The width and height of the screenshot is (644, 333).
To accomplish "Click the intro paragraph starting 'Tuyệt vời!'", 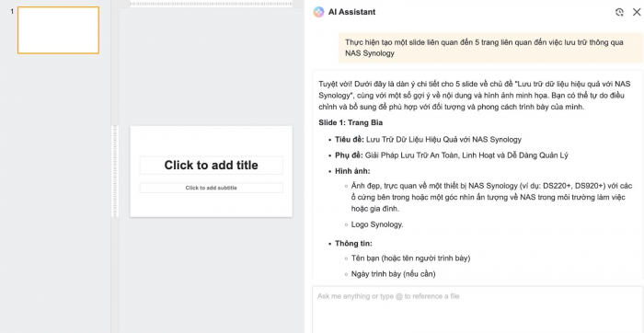I will click(475, 96).
